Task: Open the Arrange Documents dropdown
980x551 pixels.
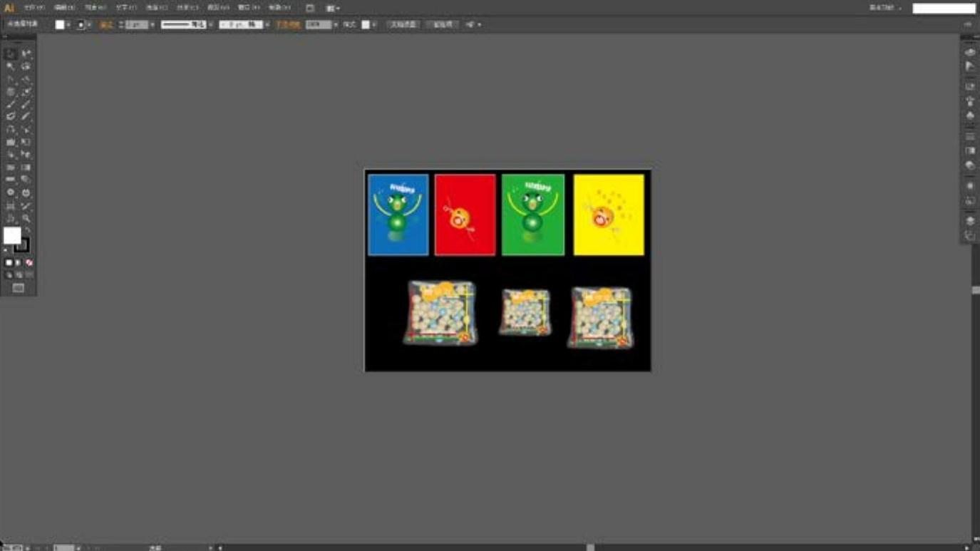Action: tap(333, 8)
